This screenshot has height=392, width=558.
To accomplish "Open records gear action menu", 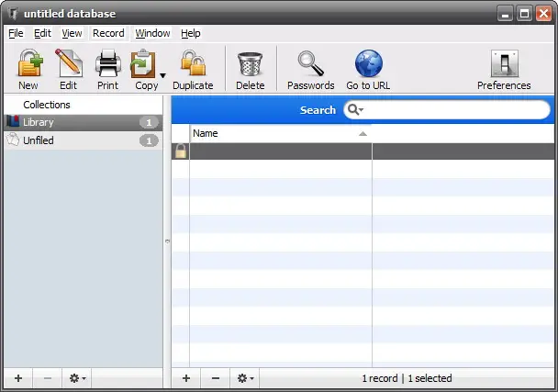I will (x=245, y=378).
